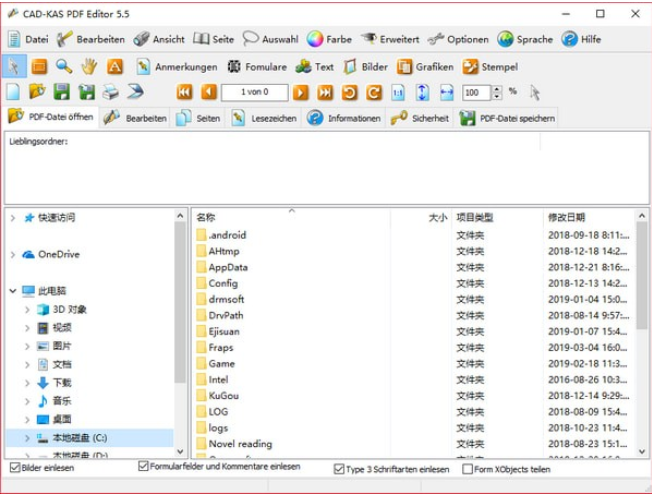Expand the 下载 folder node

(x=27, y=383)
